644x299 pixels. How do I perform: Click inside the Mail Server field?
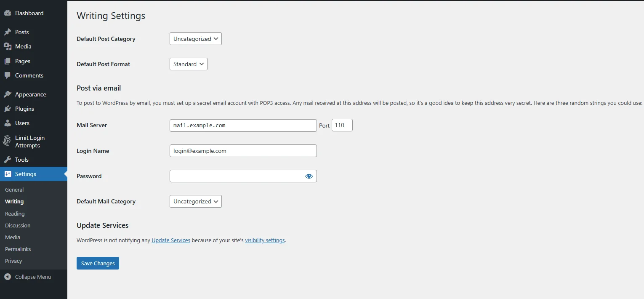(x=243, y=125)
